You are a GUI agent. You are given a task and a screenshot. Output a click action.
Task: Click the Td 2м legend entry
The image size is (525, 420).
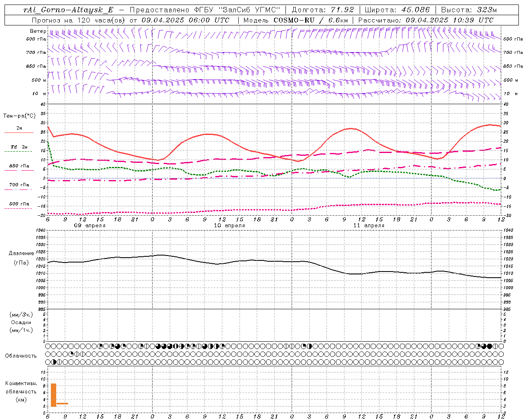click(x=19, y=147)
